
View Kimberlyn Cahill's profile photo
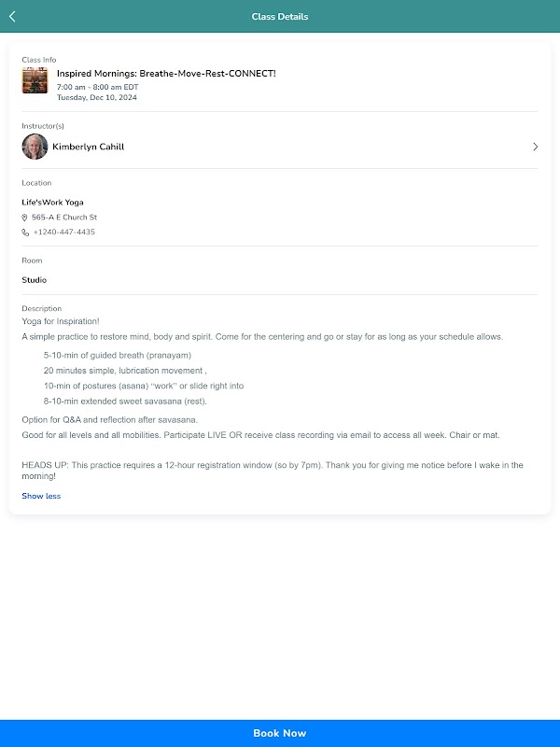pos(35,147)
